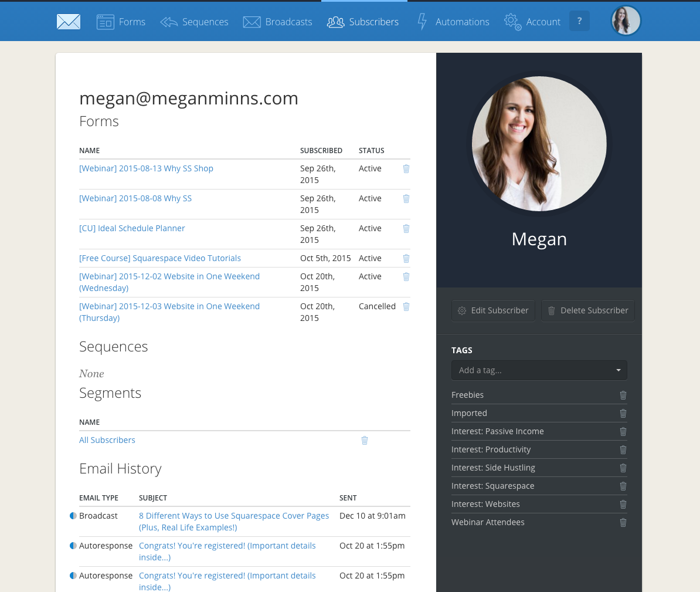
Task: Delete the Ideal Schedule Planner form row
Action: (406, 228)
